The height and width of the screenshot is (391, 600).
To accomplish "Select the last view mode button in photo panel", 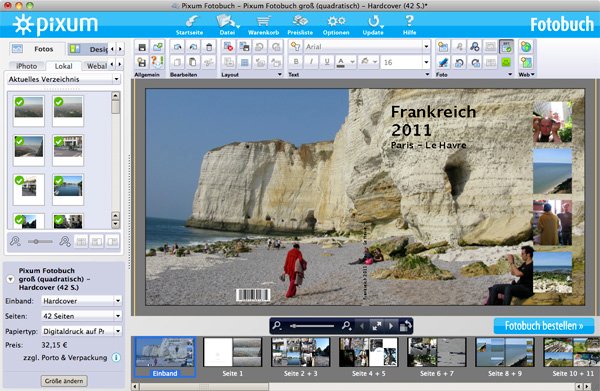I will [x=112, y=241].
